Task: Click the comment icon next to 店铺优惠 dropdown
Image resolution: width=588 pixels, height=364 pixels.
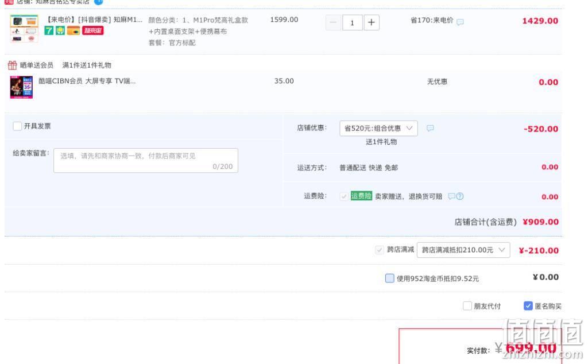Action: (x=430, y=128)
